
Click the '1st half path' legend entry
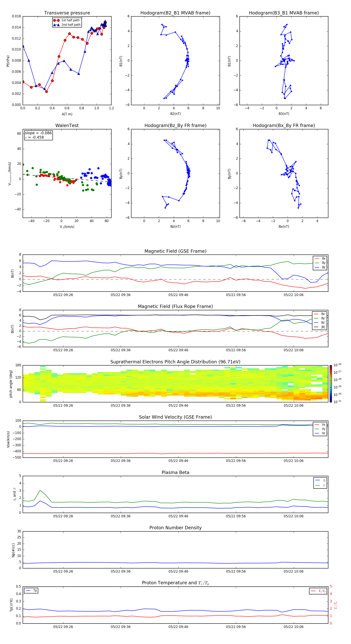67,20
